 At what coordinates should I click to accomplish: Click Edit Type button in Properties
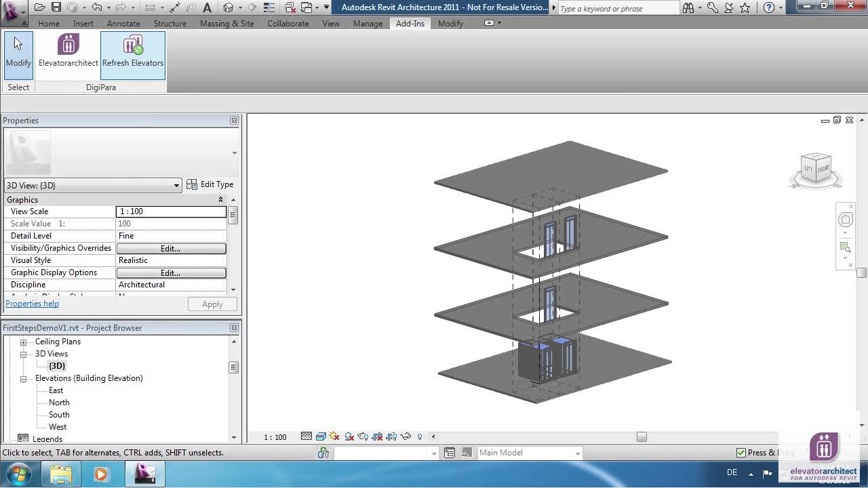point(210,184)
